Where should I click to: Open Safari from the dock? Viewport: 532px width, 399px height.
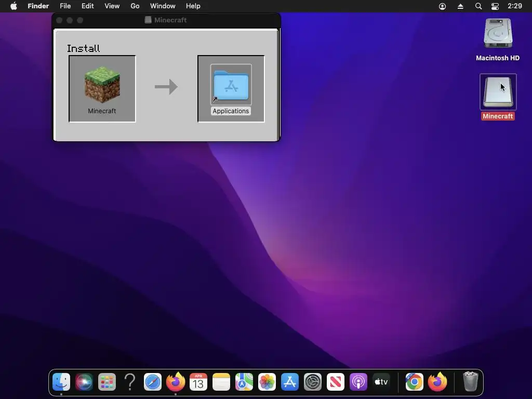click(153, 382)
